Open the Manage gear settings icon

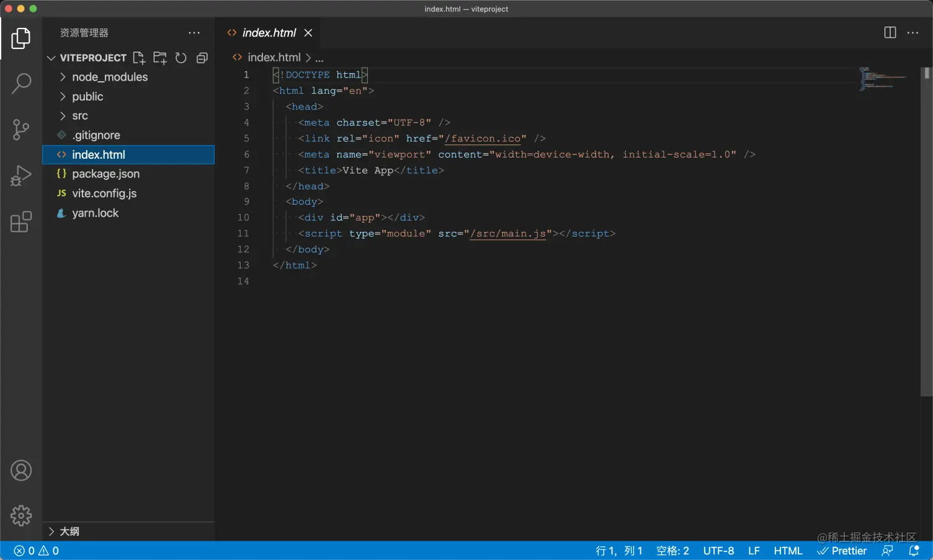(20, 515)
